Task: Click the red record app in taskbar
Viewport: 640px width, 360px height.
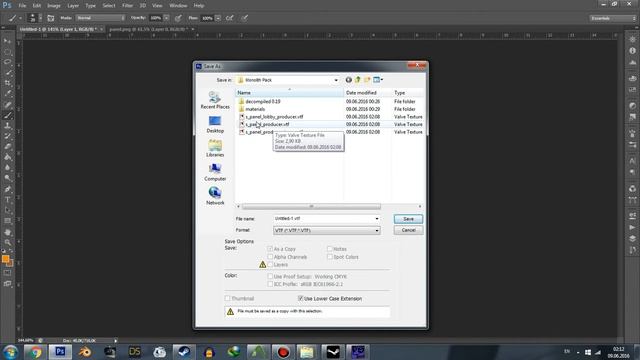Action: pos(283,352)
